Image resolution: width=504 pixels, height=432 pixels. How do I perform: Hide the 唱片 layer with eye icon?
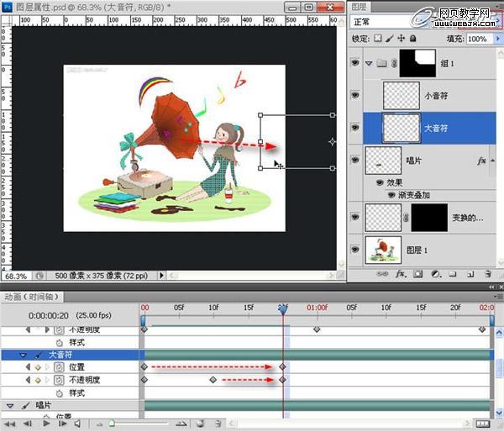(x=357, y=159)
